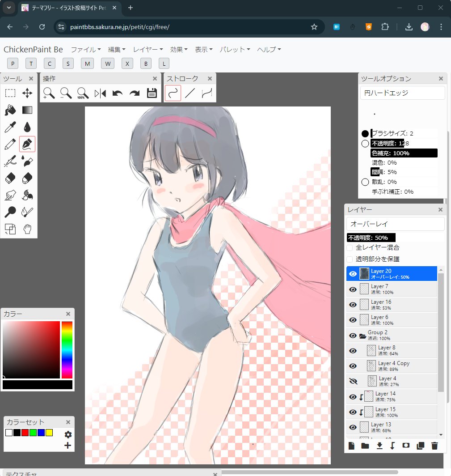Screen dimensions: 451x476
Task: Zoom out of the canvas
Action: [x=66, y=93]
